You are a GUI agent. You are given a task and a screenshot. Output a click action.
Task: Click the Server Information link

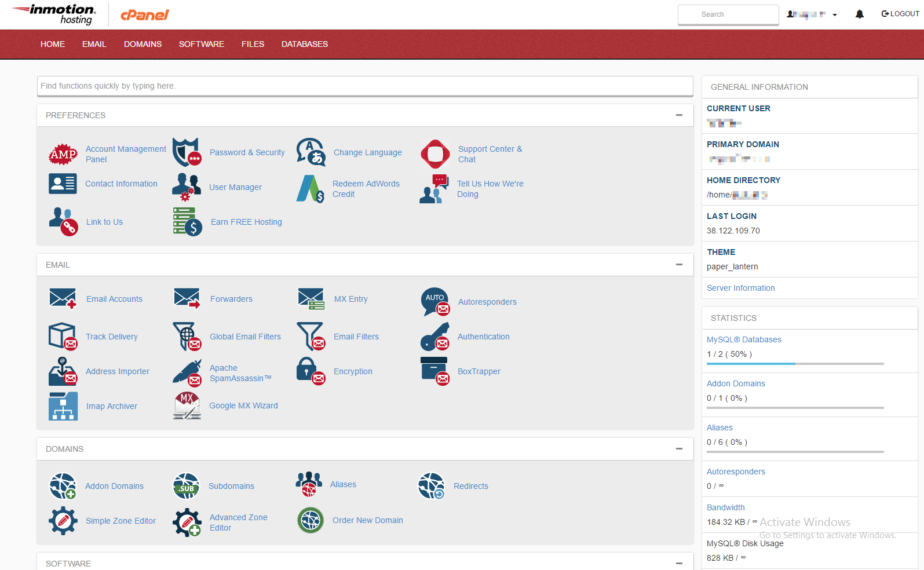coord(740,288)
